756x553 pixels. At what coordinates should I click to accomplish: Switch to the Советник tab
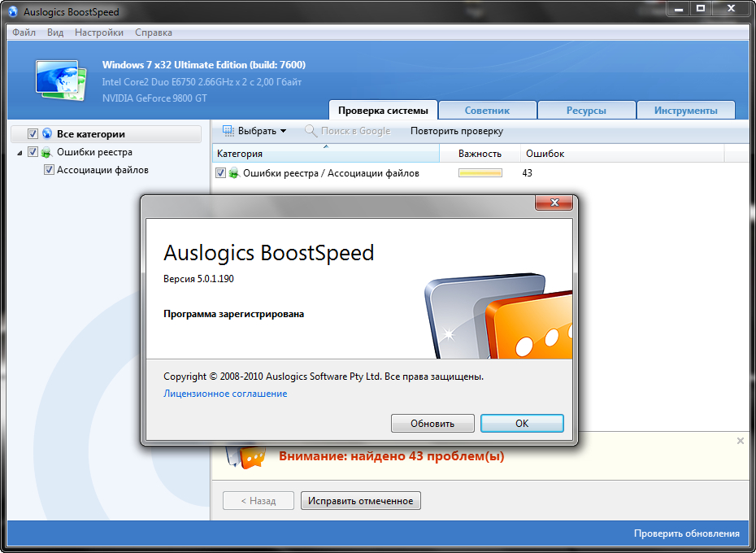point(488,110)
